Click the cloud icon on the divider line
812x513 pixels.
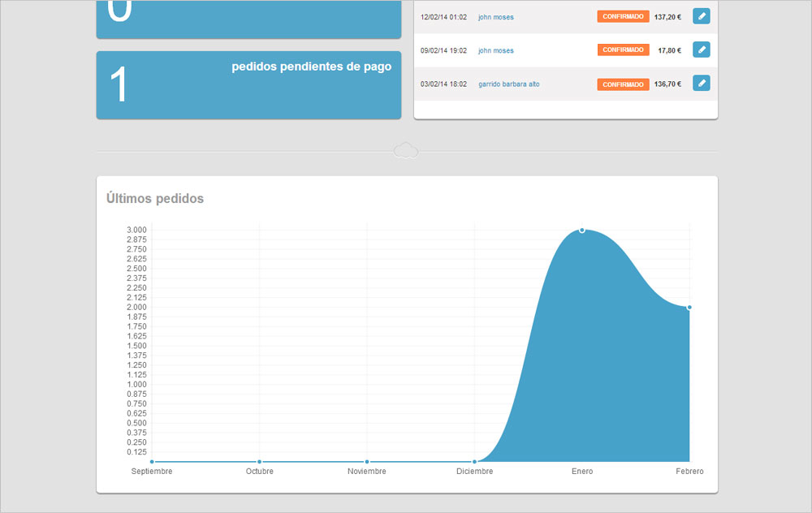click(x=405, y=151)
